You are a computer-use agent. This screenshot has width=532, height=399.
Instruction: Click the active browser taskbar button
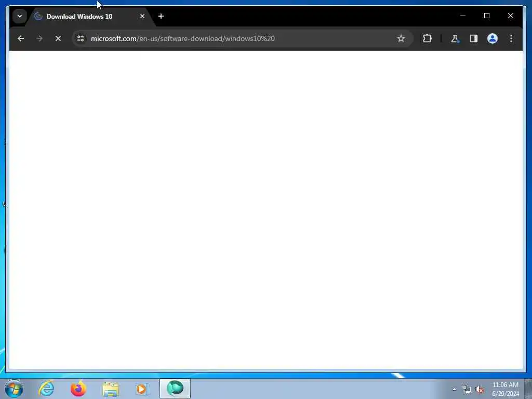175,389
